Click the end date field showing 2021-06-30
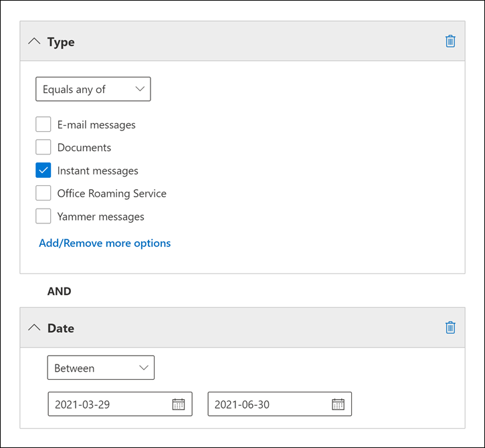Viewport: 485px width, 448px height. pyautogui.click(x=268, y=405)
